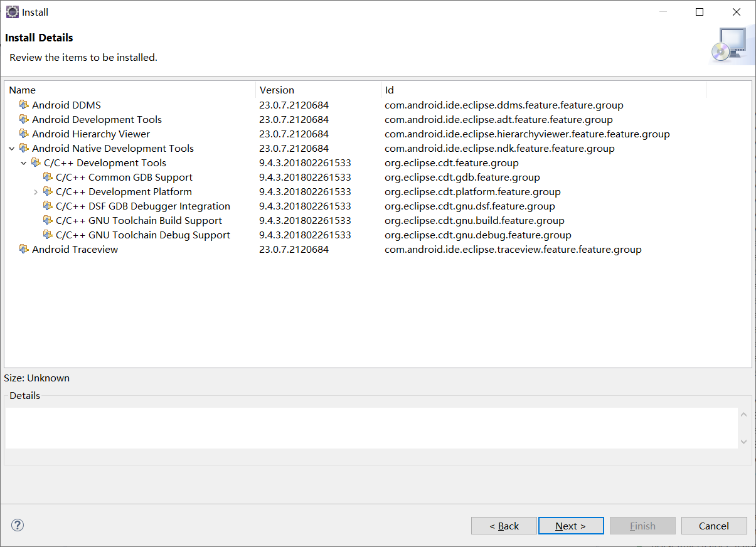This screenshot has width=756, height=547.
Task: Select the C/C++ Development Tools row
Action: (378, 162)
